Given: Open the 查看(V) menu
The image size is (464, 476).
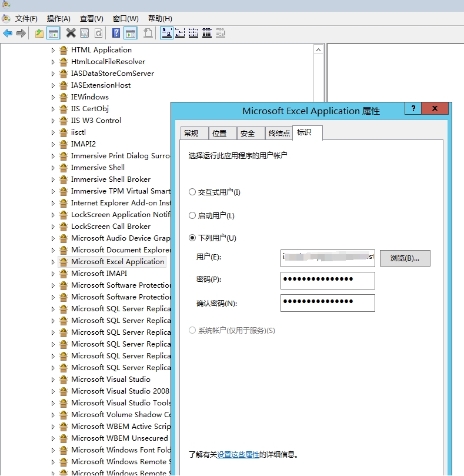Looking at the screenshot, I should click(91, 19).
